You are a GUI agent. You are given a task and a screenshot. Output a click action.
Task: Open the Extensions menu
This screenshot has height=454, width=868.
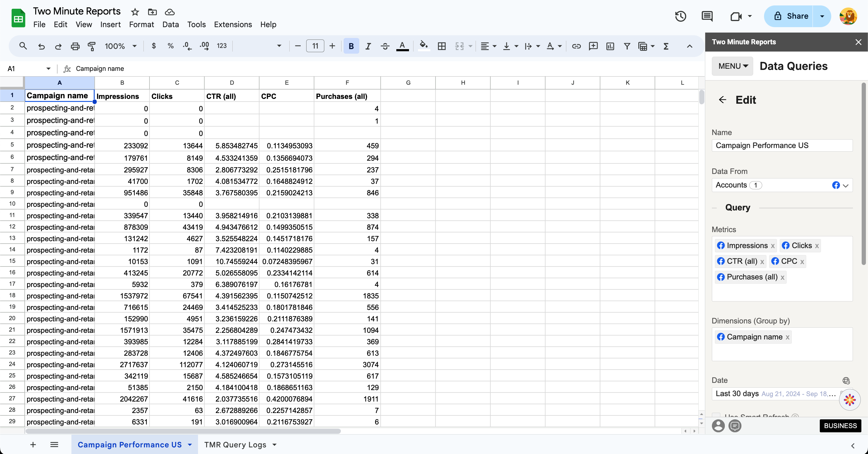[233, 25]
